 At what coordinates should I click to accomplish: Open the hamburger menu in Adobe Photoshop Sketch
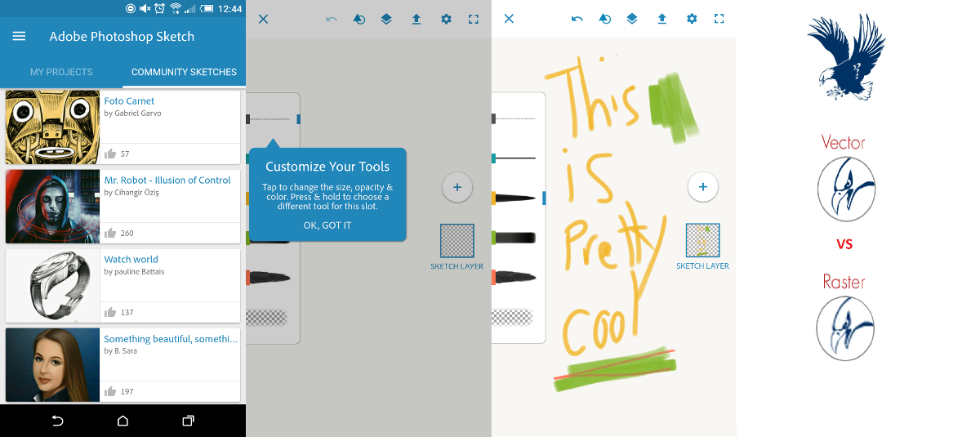click(20, 36)
